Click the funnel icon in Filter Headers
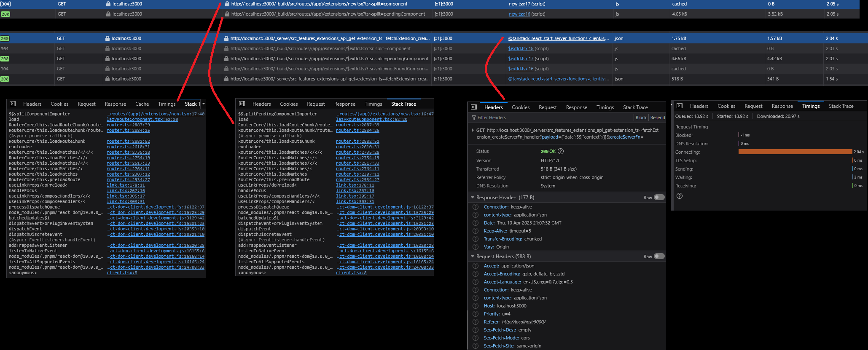Image resolution: width=868 pixels, height=350 pixels. (x=474, y=118)
